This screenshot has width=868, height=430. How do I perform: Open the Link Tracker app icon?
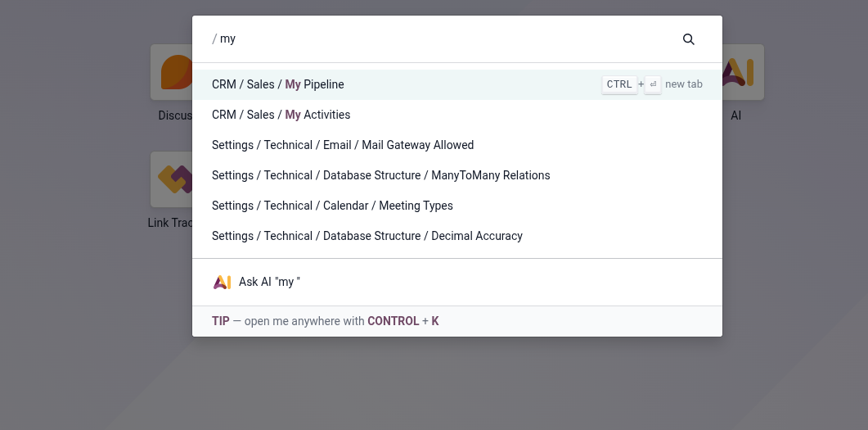pyautogui.click(x=173, y=179)
